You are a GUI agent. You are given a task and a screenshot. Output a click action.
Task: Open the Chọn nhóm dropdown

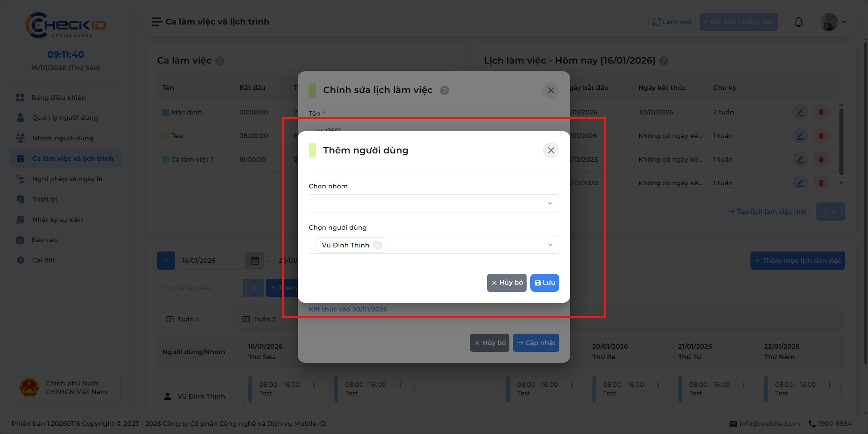tap(434, 203)
